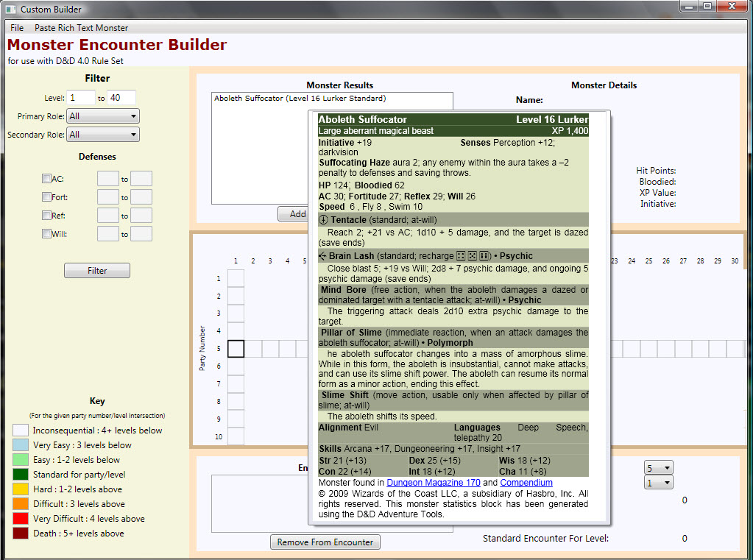Click the Filter button
This screenshot has height=560, width=753.
pyautogui.click(x=97, y=270)
